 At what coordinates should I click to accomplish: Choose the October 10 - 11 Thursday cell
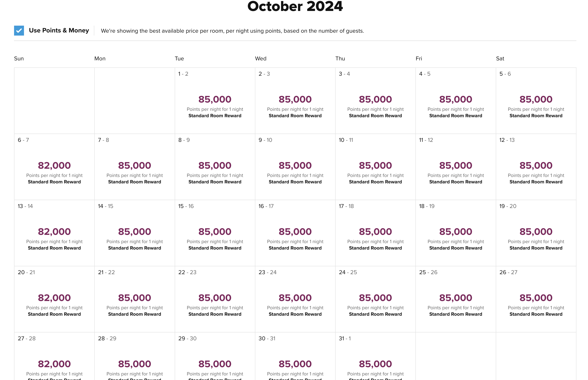(375, 167)
